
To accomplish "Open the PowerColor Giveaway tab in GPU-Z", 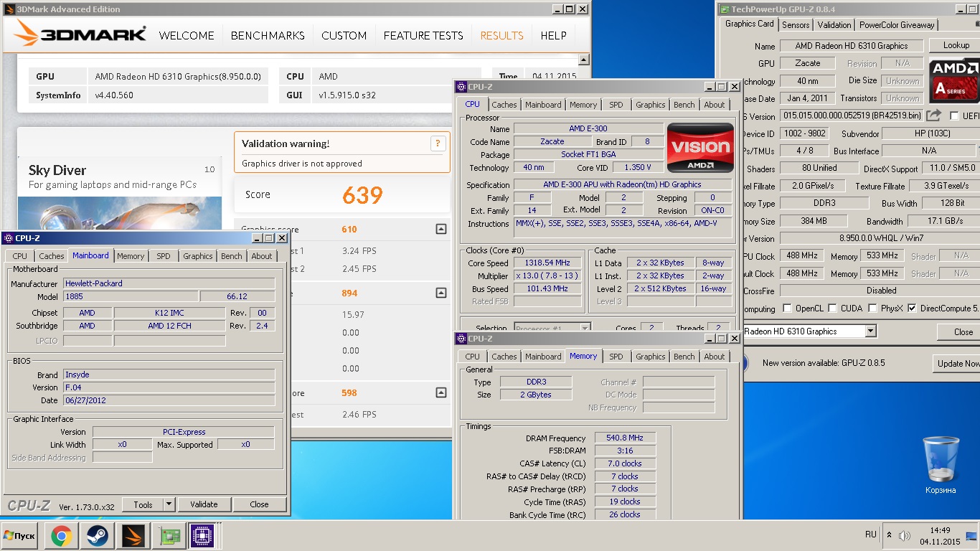I will (x=897, y=24).
